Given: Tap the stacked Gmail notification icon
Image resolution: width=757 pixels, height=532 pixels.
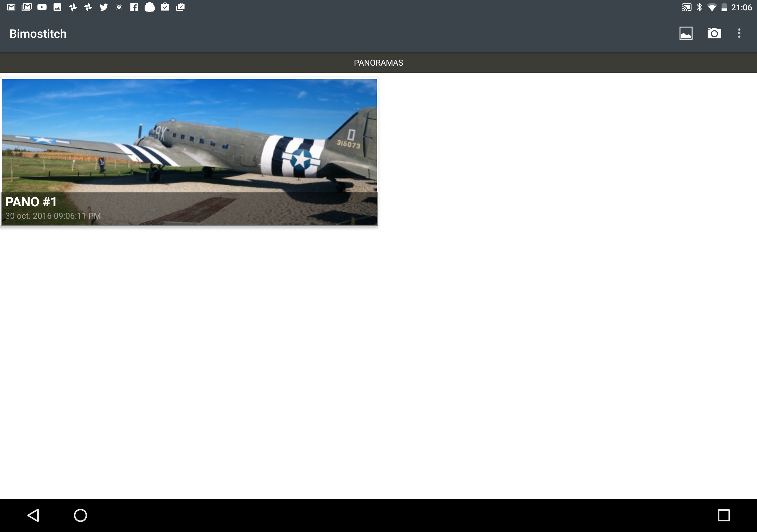Looking at the screenshot, I should coord(26,7).
